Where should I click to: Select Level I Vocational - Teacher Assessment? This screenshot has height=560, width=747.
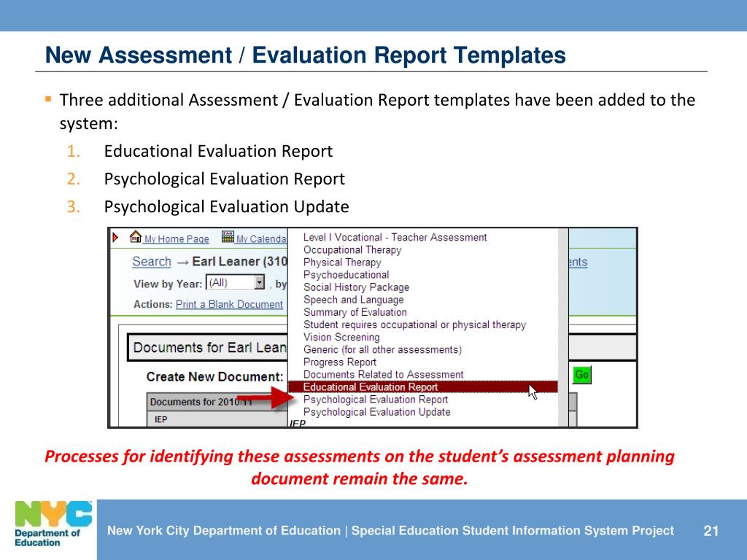tap(395, 237)
